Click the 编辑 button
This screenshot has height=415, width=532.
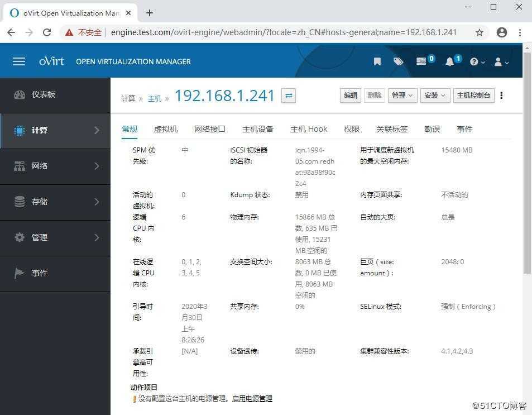[350, 95]
